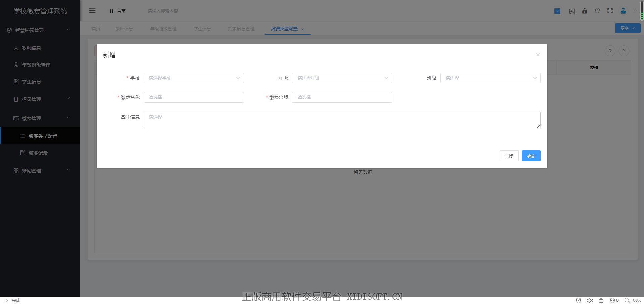Image resolution: width=644 pixels, height=304 pixels.
Task: Switch to the 学生信息 tab
Action: pyautogui.click(x=202, y=29)
